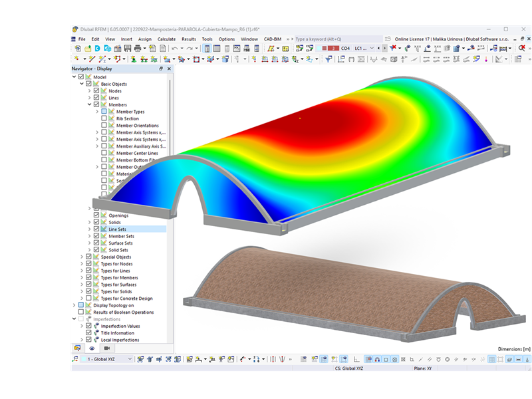Check the Types for Concrete Design checkbox
532x399 pixels.
(88, 298)
